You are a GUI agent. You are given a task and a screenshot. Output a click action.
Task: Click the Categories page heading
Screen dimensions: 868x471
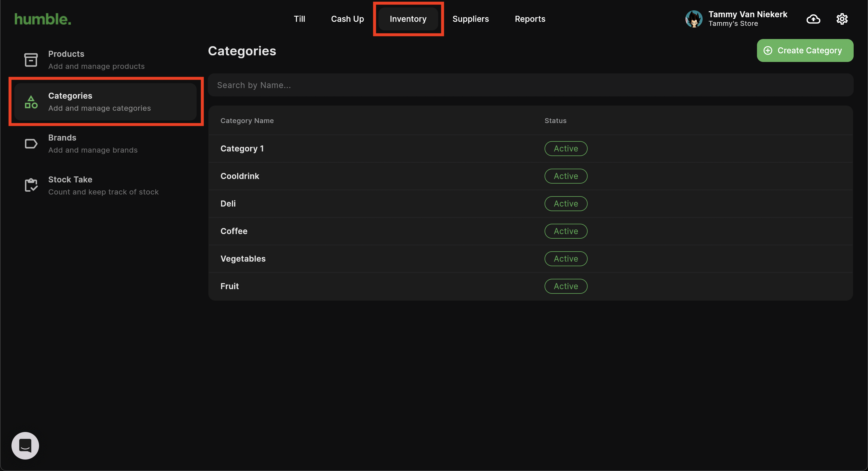[x=242, y=51]
